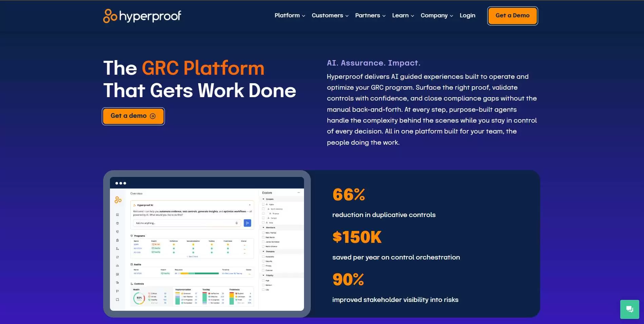This screenshot has width=644, height=324.
Task: Click the Login link
Action: (467, 16)
